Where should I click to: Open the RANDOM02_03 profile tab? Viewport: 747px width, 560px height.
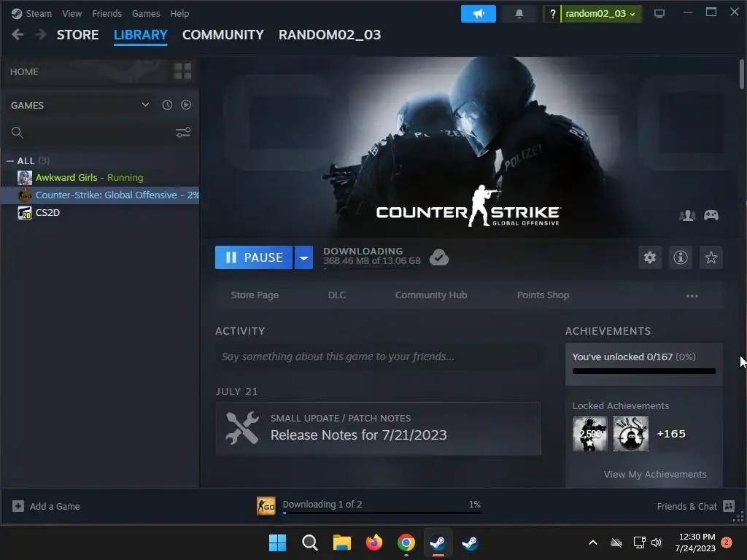pos(330,35)
